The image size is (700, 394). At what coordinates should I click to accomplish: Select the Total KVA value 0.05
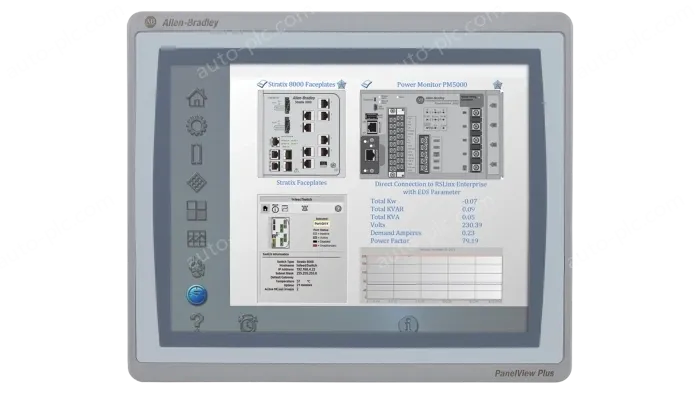click(468, 217)
